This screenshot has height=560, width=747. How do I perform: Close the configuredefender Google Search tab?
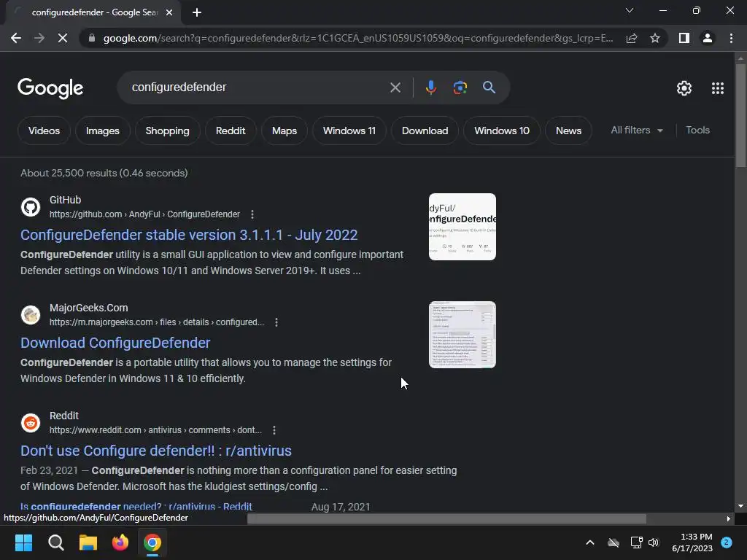(x=169, y=12)
